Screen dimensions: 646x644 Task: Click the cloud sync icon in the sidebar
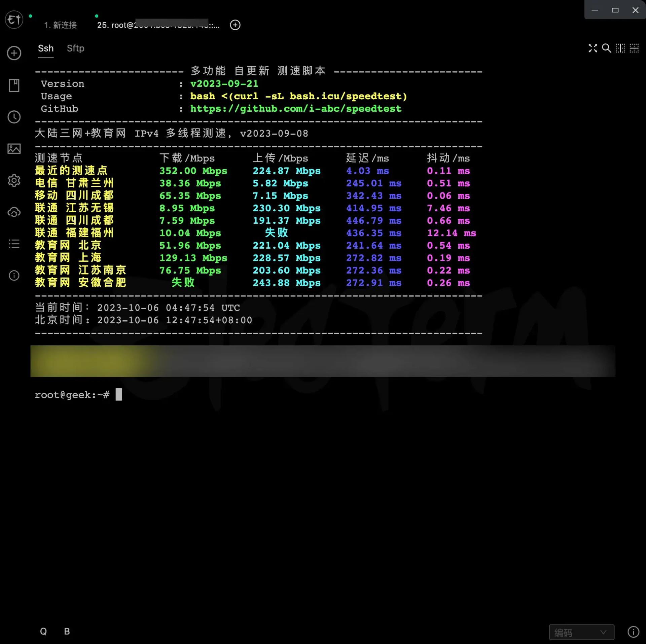click(x=14, y=212)
